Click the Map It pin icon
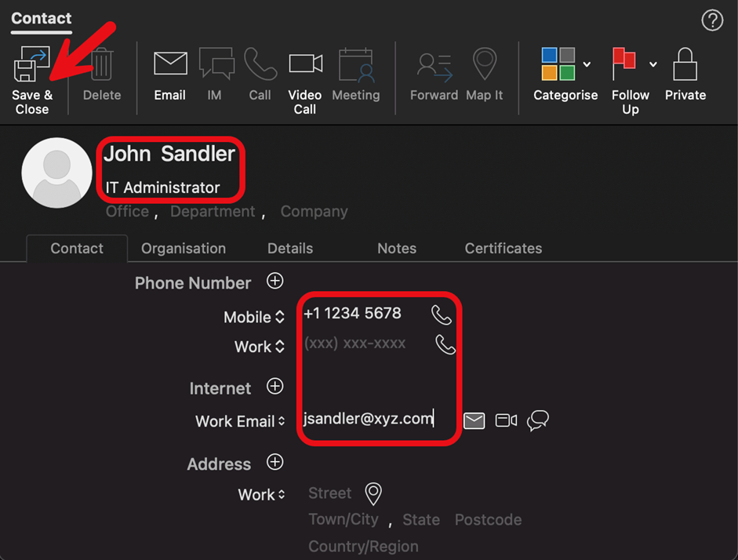 point(485,64)
